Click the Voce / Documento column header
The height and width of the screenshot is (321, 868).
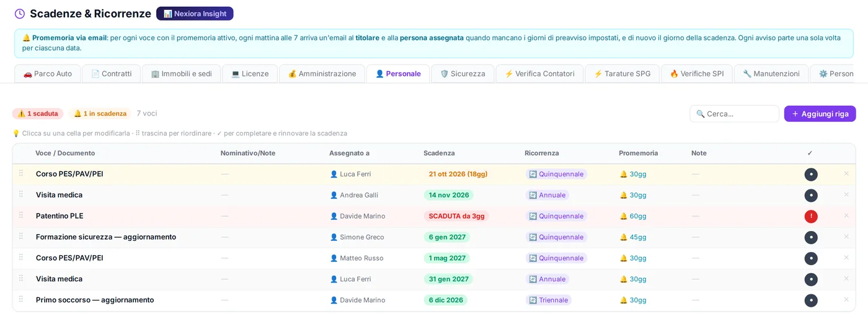[65, 153]
